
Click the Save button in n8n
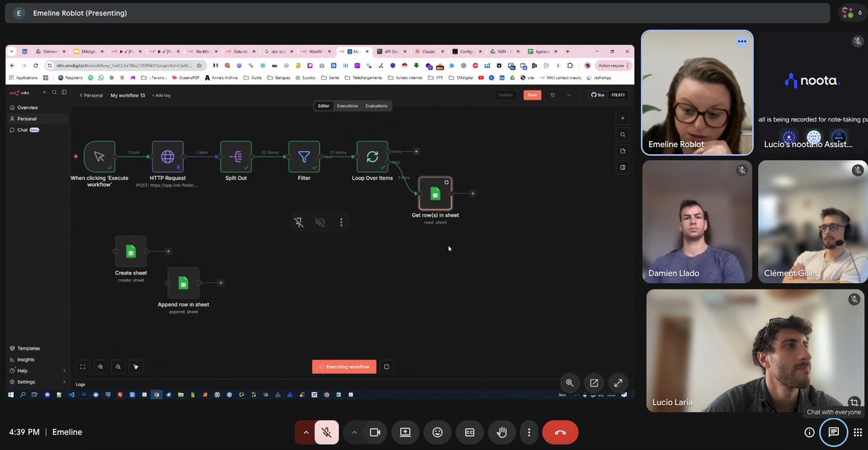tap(532, 95)
